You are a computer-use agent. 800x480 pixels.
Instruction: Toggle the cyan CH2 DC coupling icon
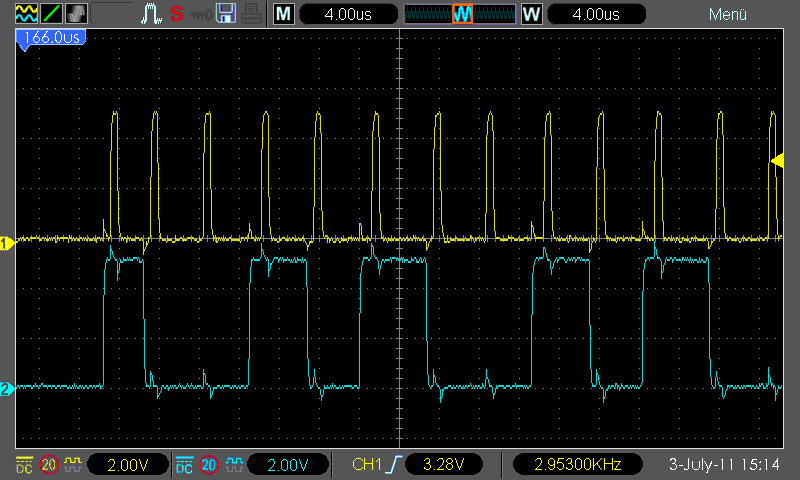(x=184, y=465)
